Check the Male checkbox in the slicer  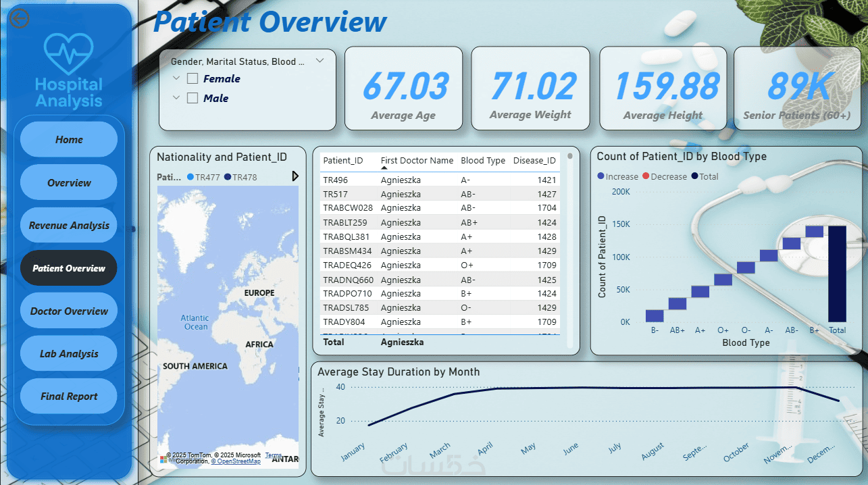[193, 98]
